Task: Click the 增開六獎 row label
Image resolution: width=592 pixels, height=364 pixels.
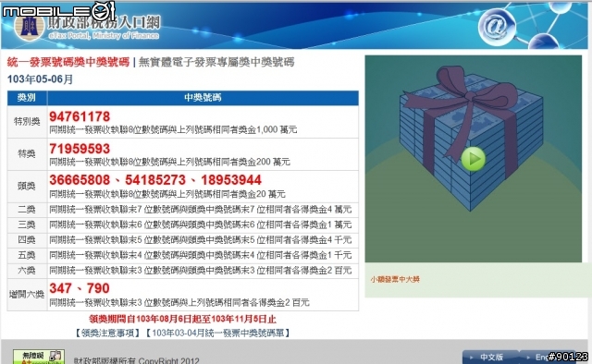Action: point(27,294)
